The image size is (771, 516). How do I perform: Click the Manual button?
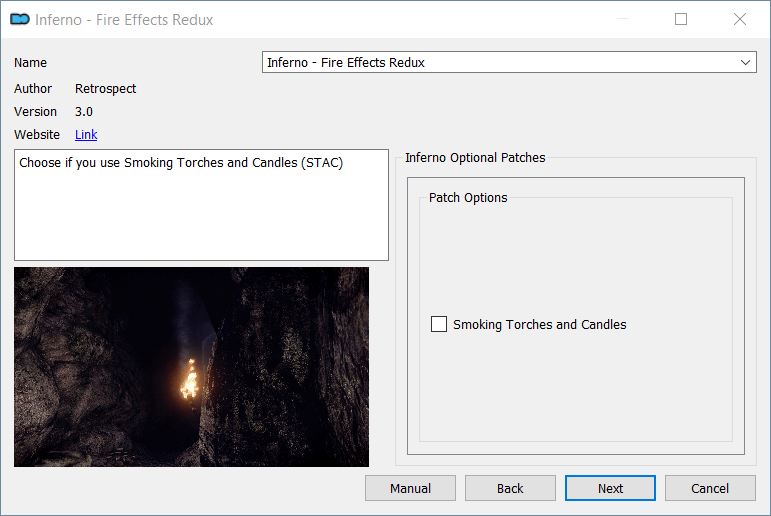(x=410, y=488)
